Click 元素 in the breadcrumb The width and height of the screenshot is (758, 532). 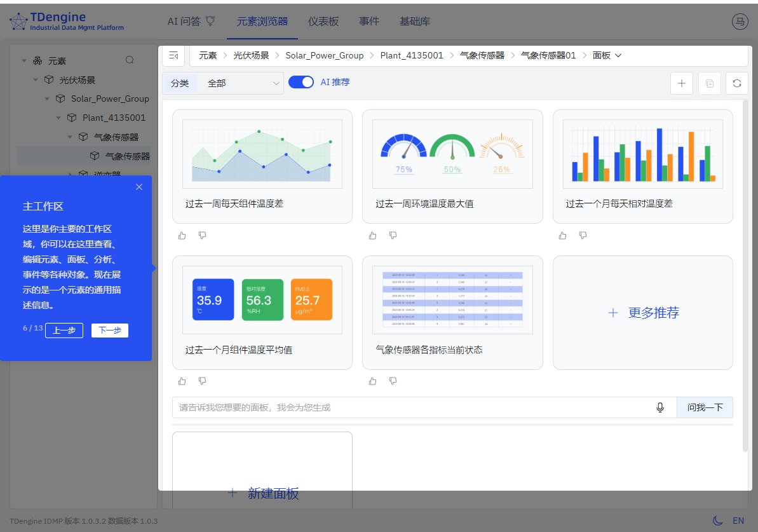click(208, 56)
